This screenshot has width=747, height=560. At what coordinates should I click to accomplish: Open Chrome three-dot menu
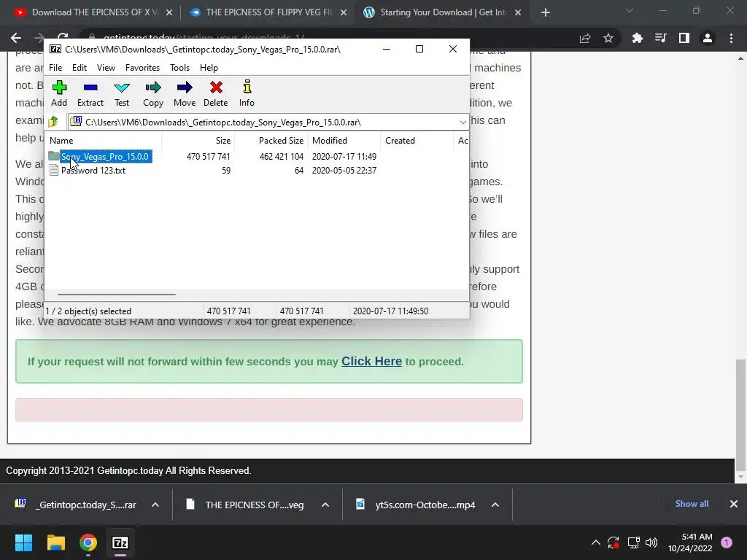click(x=731, y=38)
